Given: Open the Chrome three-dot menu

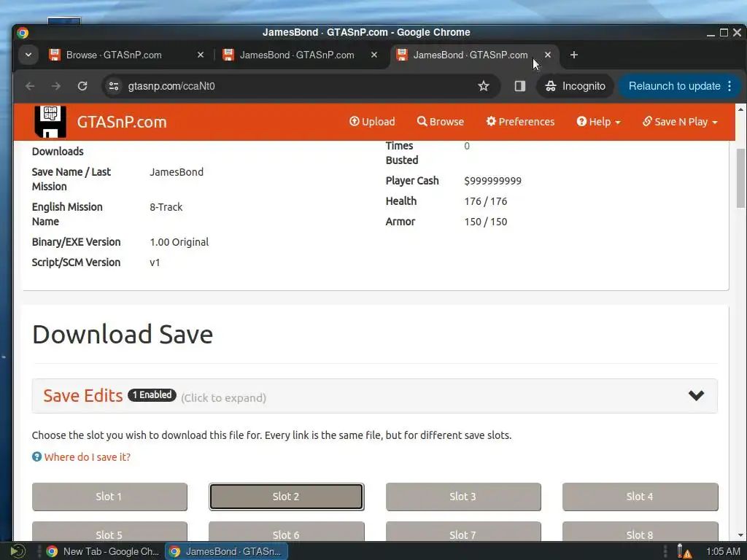Looking at the screenshot, I should (x=729, y=86).
